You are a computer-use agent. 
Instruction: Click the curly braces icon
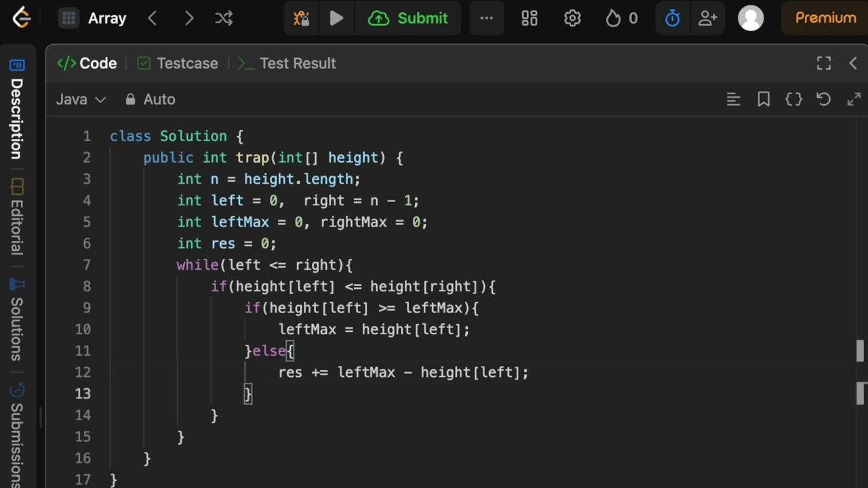[x=793, y=100]
